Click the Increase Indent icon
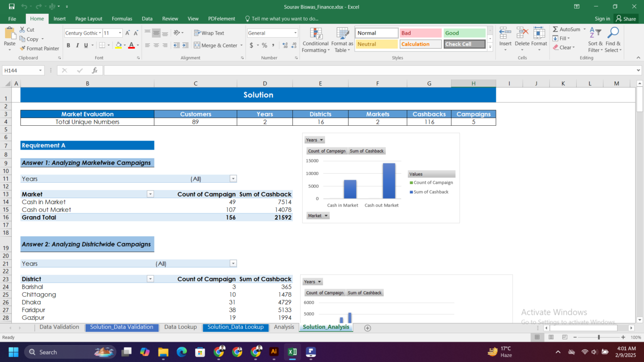This screenshot has height=362, width=644. point(185,45)
